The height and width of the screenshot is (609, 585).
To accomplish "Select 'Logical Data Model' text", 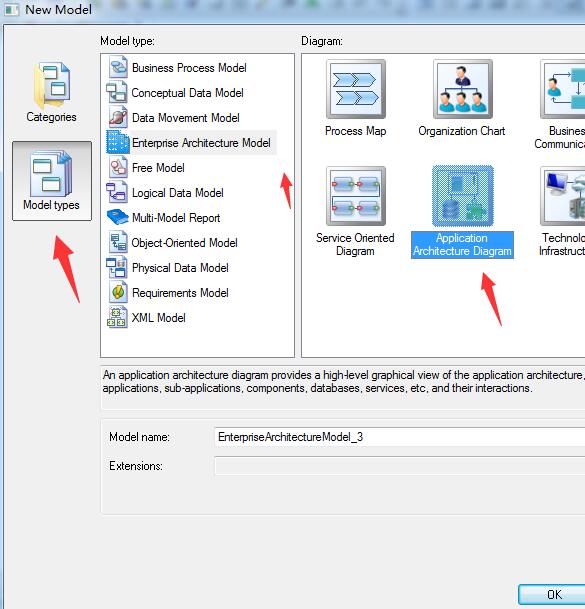I will tap(178, 193).
